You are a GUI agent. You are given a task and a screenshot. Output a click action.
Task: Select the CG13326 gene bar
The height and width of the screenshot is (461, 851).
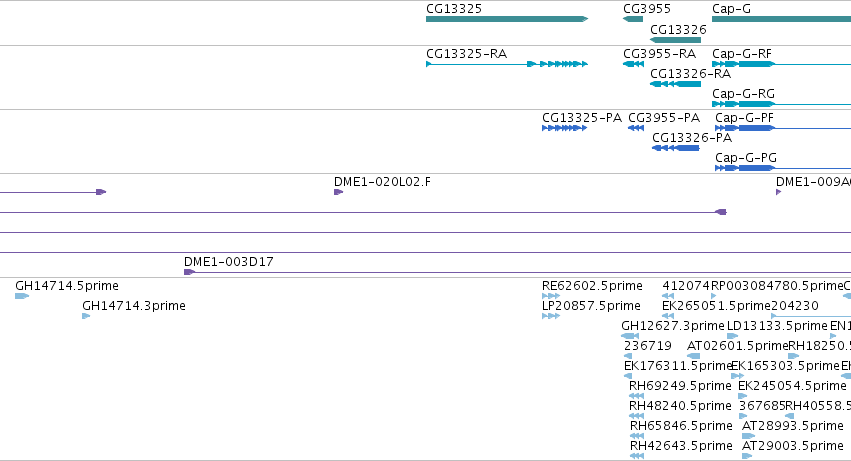(675, 40)
